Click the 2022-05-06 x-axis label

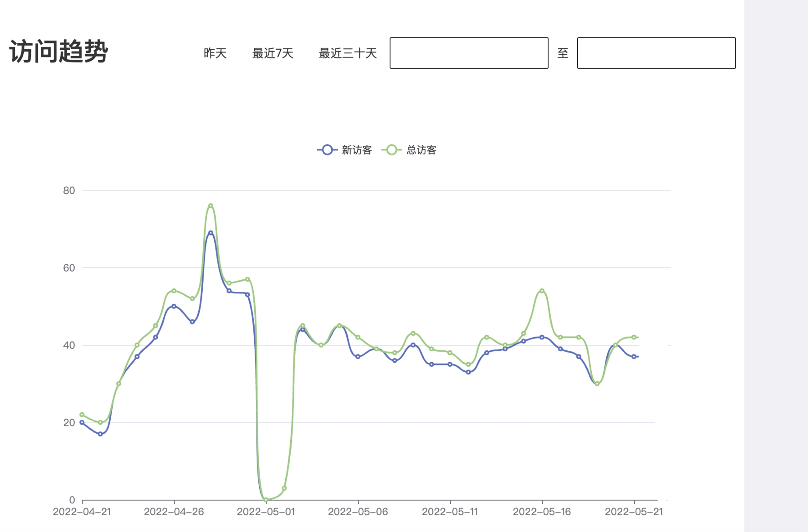[358, 512]
